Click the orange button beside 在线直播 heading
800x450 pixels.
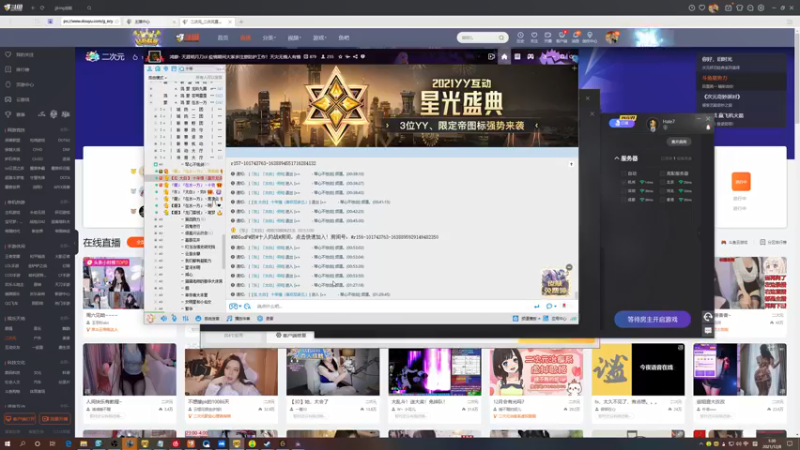point(136,242)
